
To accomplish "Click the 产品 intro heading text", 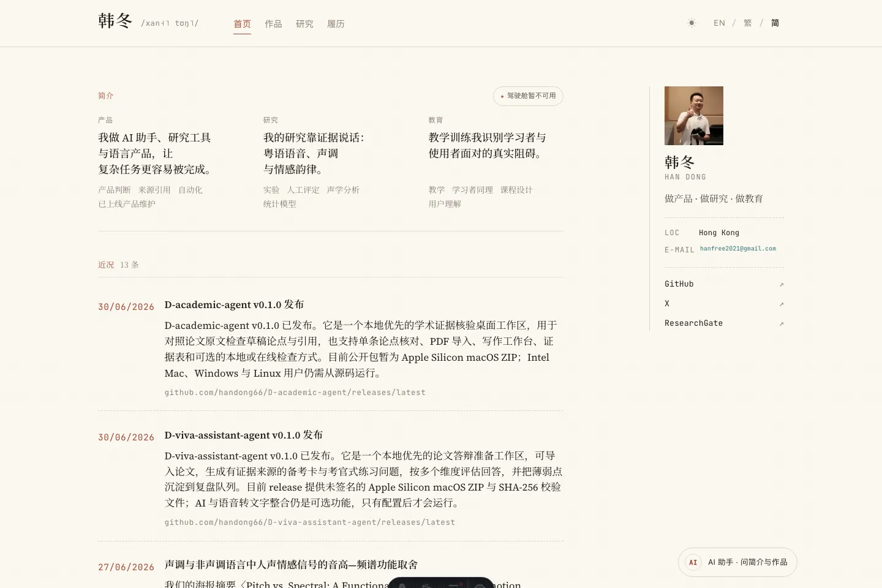I will click(x=105, y=120).
